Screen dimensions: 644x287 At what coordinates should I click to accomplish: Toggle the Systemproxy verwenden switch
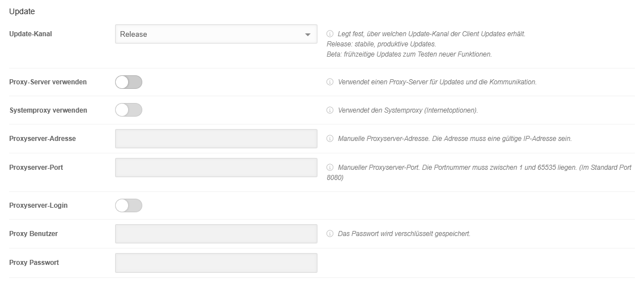coord(129,110)
